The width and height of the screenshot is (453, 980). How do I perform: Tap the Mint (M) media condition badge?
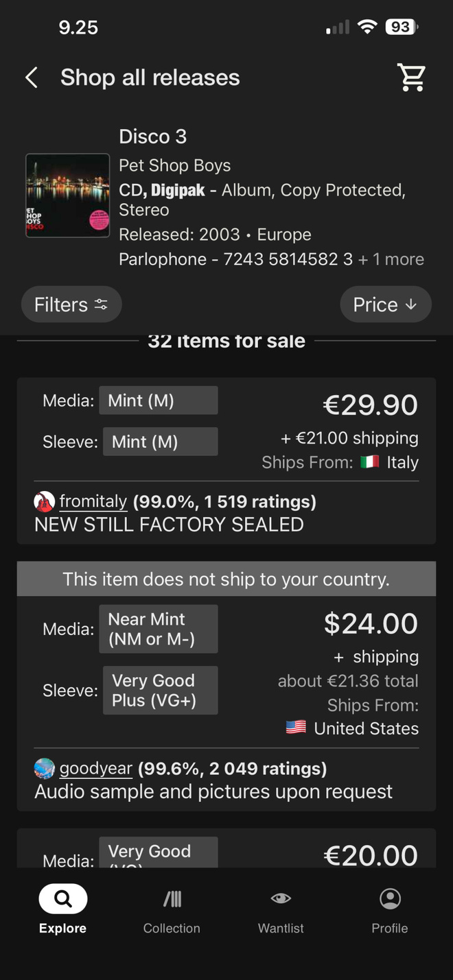(158, 401)
